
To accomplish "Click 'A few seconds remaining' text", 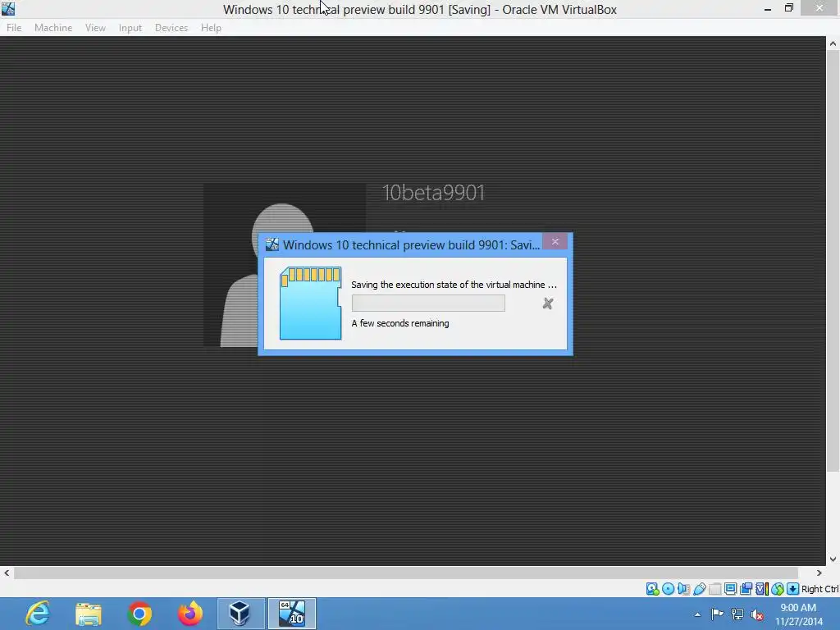I will coord(400,323).
